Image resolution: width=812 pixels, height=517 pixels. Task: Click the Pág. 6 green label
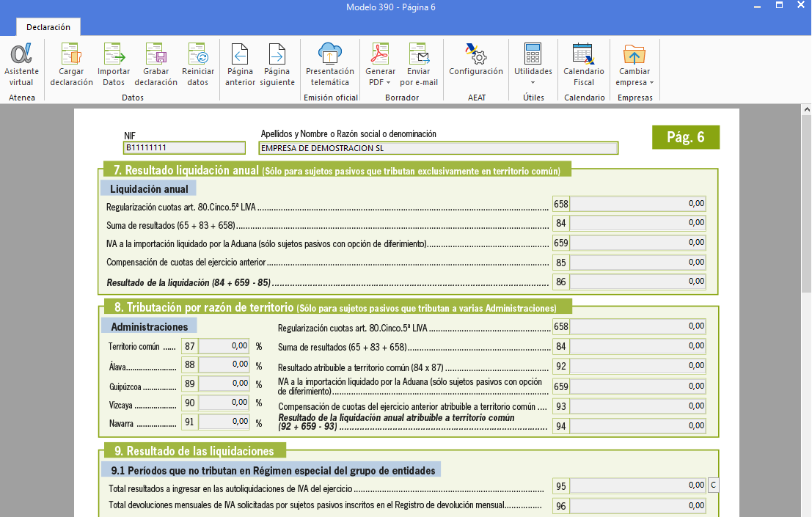tap(686, 137)
